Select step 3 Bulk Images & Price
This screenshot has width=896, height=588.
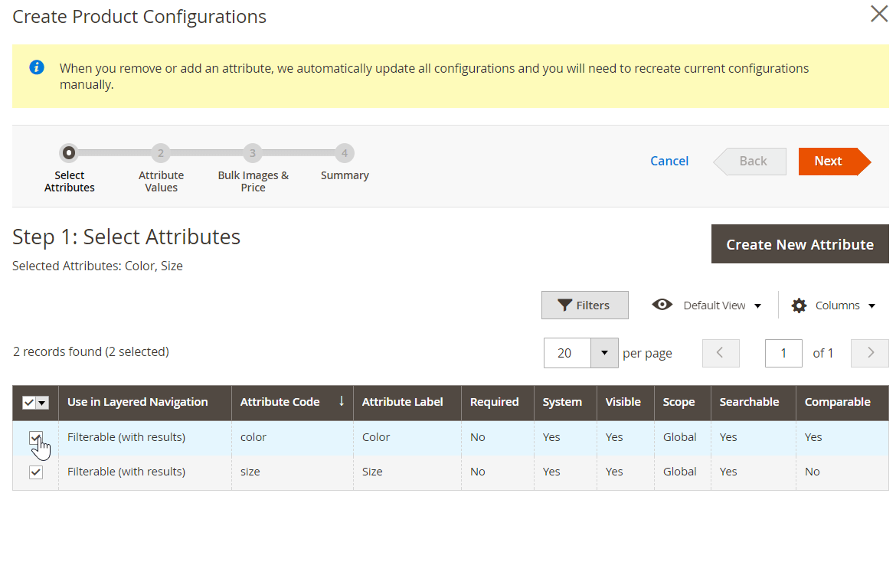click(x=253, y=153)
